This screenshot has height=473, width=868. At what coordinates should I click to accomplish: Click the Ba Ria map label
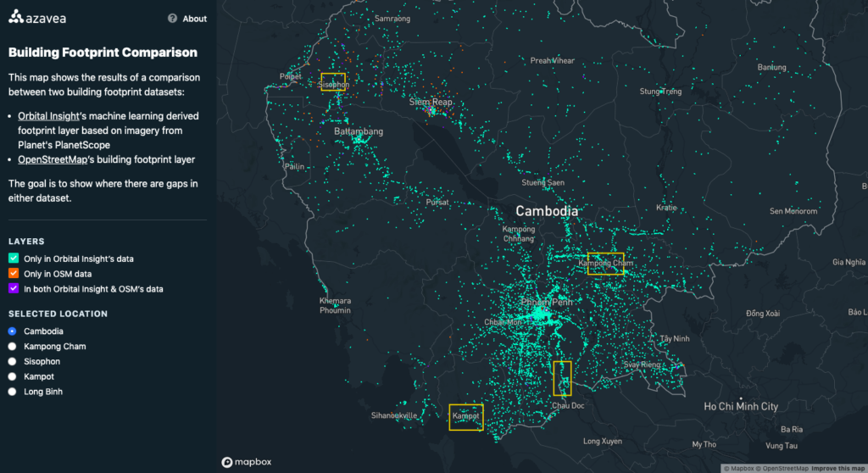coord(792,429)
